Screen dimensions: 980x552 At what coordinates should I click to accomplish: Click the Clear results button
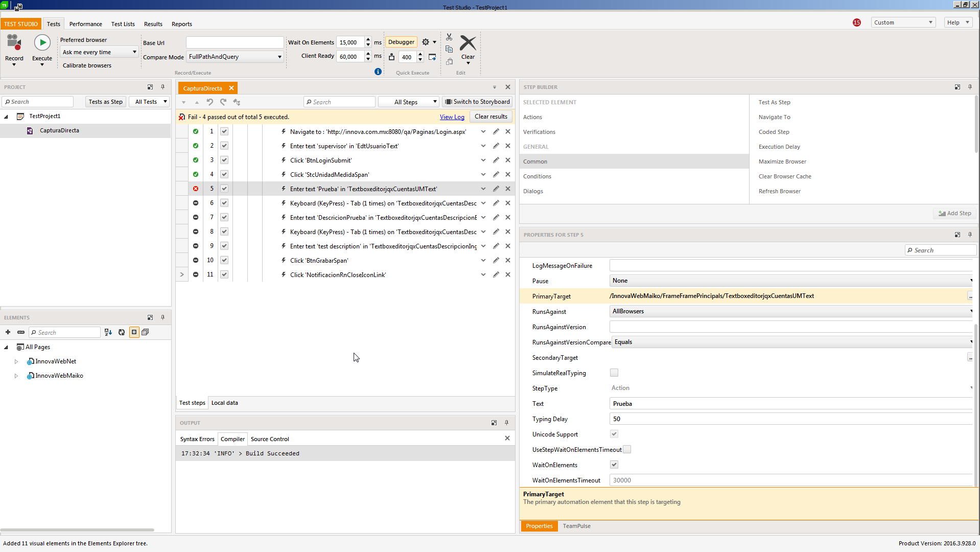[x=491, y=117]
